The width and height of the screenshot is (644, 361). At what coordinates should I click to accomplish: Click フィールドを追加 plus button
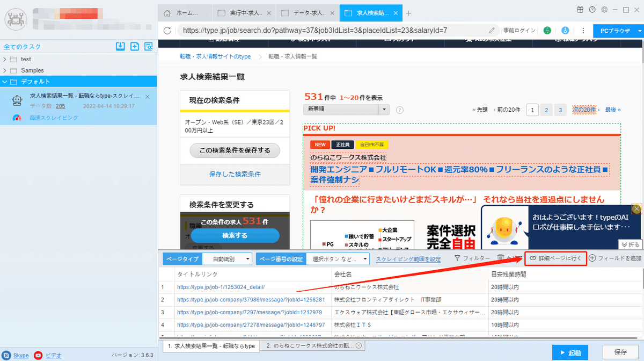tap(615, 258)
